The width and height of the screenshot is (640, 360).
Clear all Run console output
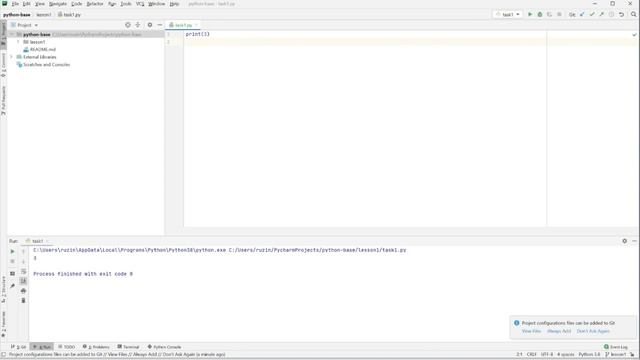click(23, 300)
